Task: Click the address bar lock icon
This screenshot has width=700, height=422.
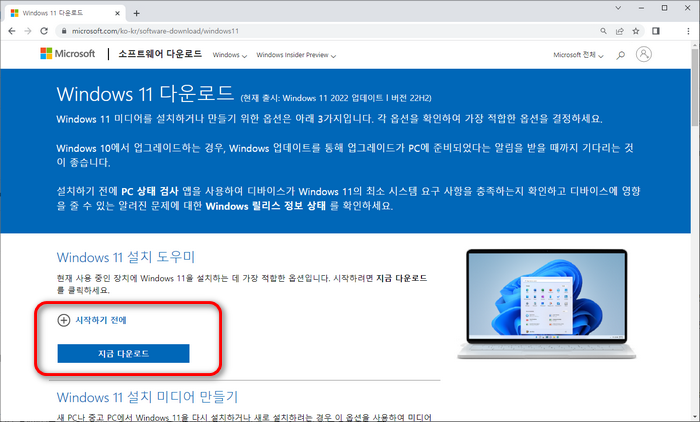Action: pos(64,31)
